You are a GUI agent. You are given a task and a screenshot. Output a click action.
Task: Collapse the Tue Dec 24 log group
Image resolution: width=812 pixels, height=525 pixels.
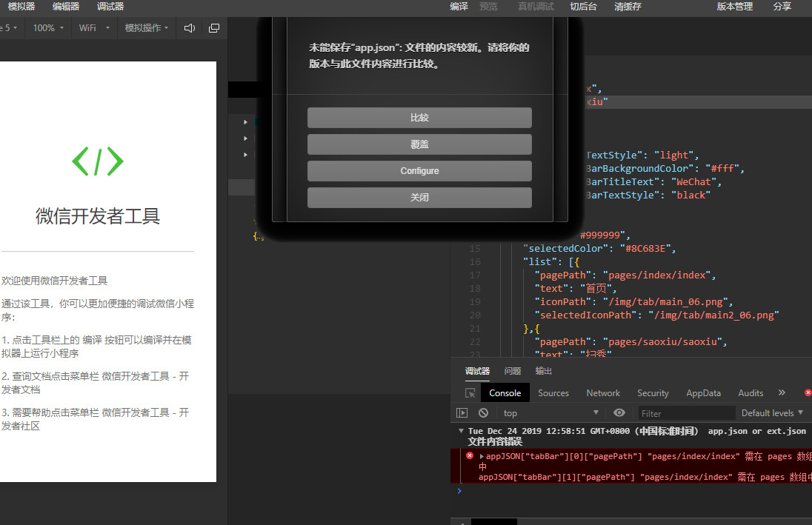click(x=461, y=431)
